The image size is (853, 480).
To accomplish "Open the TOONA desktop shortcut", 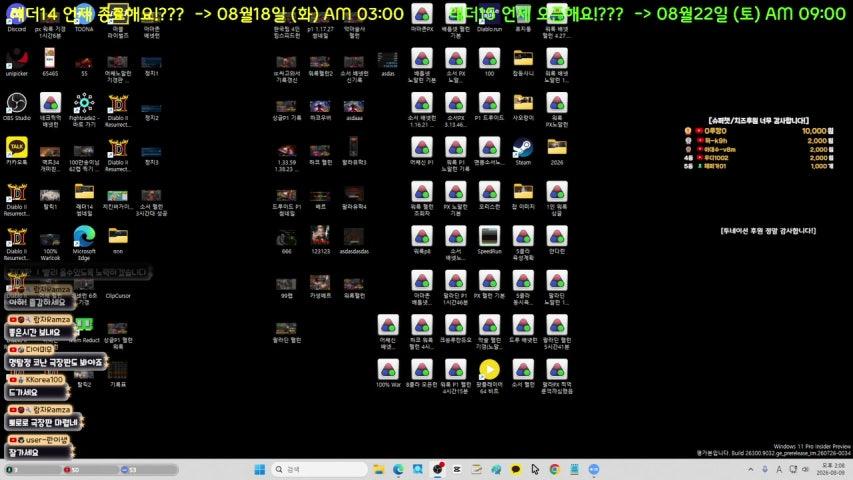I will point(84,18).
